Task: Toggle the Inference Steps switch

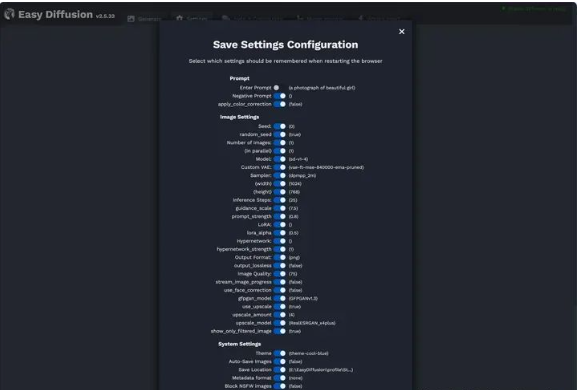Action: coord(279,200)
